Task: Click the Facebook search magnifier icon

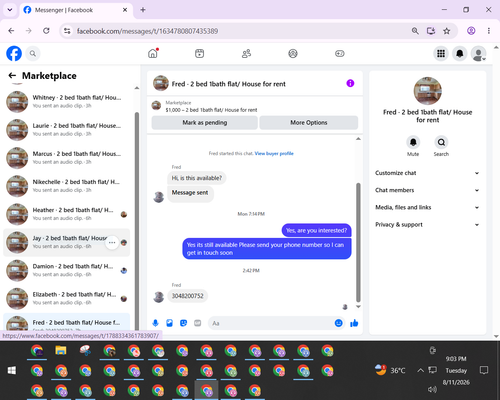Action: click(x=33, y=53)
